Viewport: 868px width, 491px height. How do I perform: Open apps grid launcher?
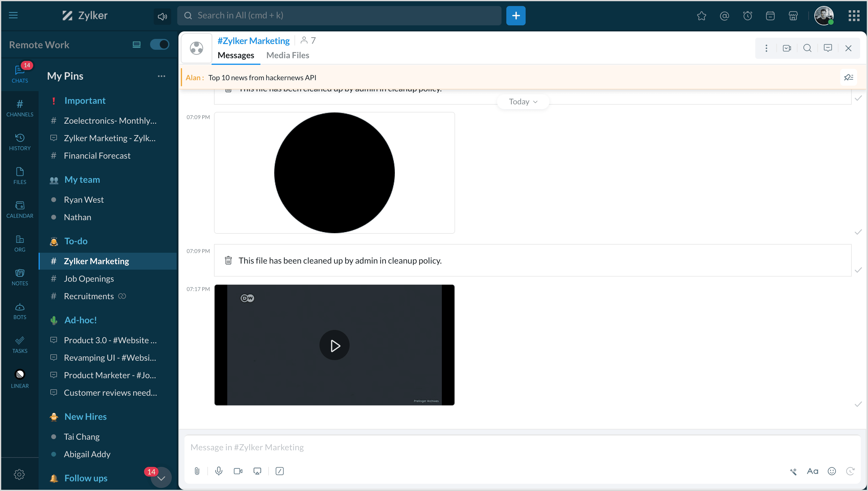854,15
